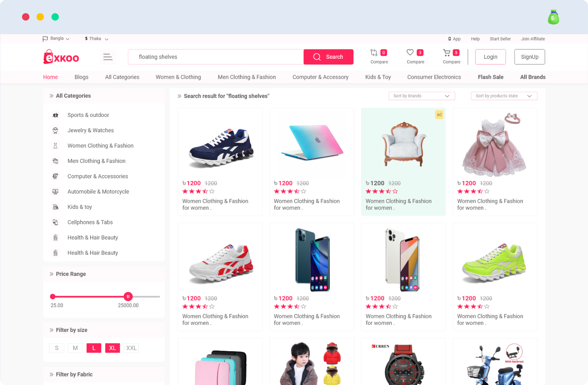Open the gradient laptop product image
588x385 pixels.
tap(312, 142)
